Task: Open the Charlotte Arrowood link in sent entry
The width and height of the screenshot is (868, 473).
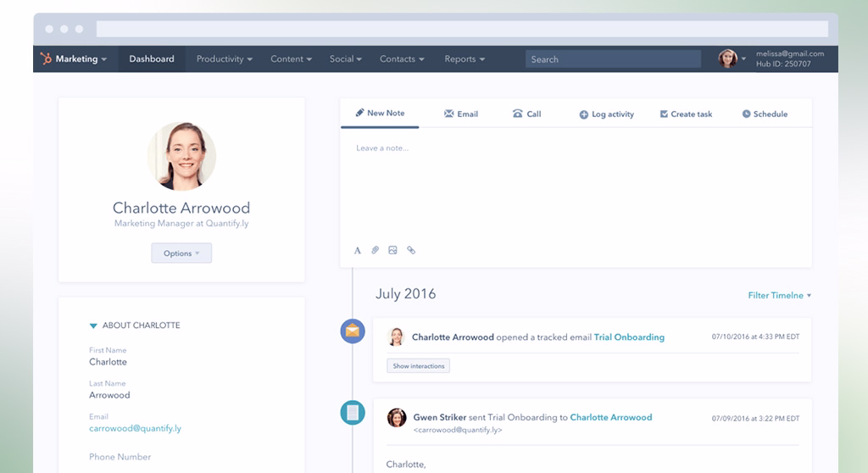Action: click(611, 417)
